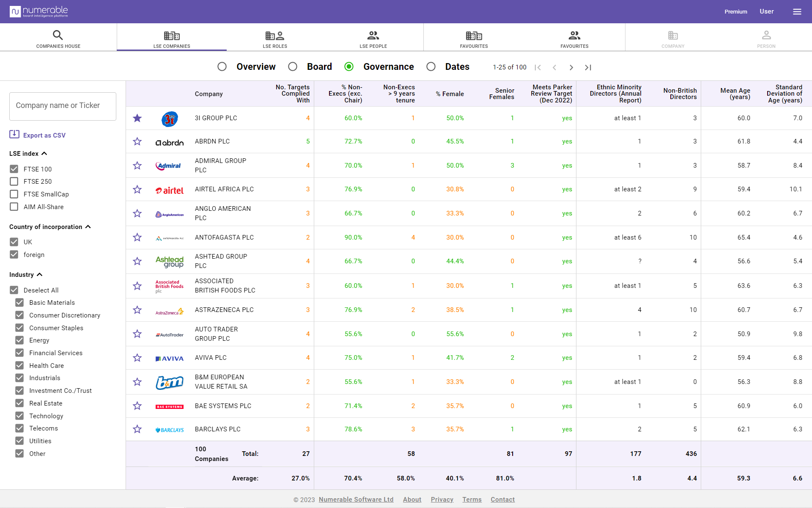The width and height of the screenshot is (812, 508).
Task: Go to the next page of results
Action: point(571,67)
